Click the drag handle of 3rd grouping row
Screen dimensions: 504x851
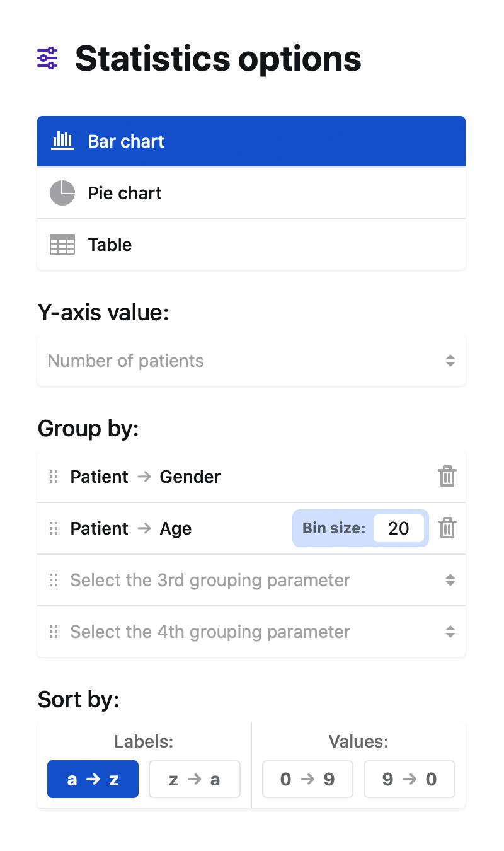(54, 580)
